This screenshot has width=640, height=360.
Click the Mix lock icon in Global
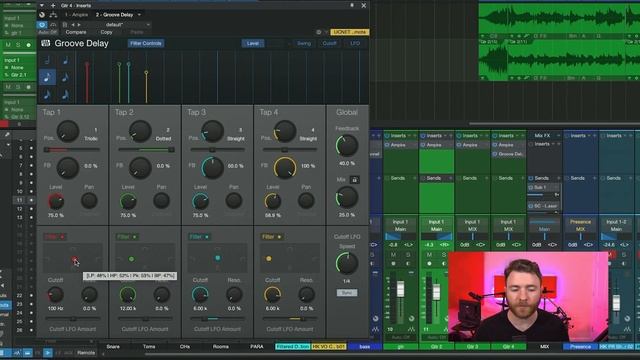pos(354,180)
